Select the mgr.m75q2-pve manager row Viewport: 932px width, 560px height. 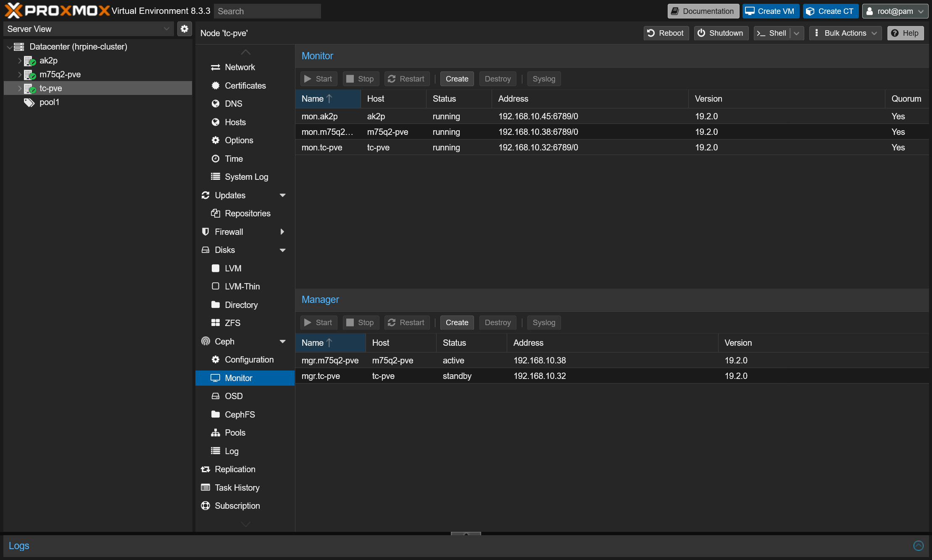pos(612,360)
